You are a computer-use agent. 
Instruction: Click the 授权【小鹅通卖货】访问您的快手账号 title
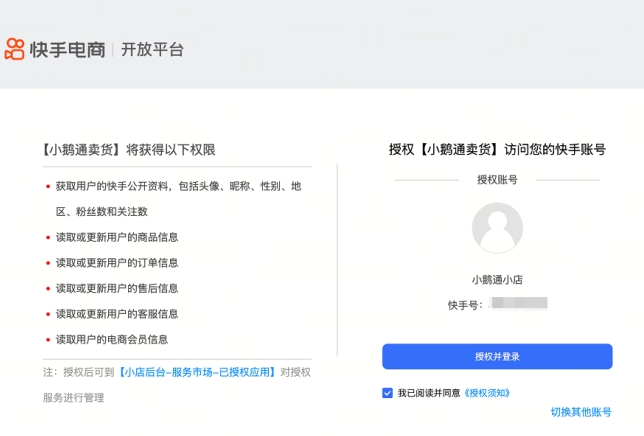click(497, 149)
